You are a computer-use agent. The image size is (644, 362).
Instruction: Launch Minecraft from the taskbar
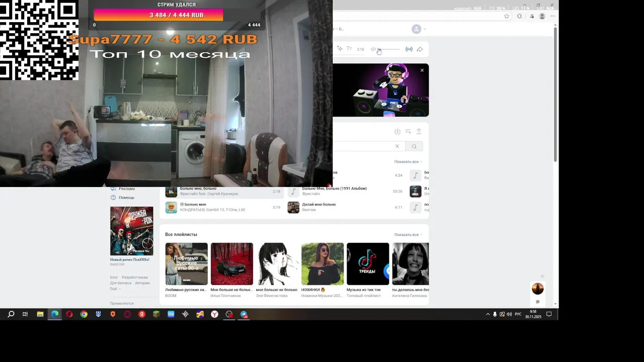tap(156, 314)
